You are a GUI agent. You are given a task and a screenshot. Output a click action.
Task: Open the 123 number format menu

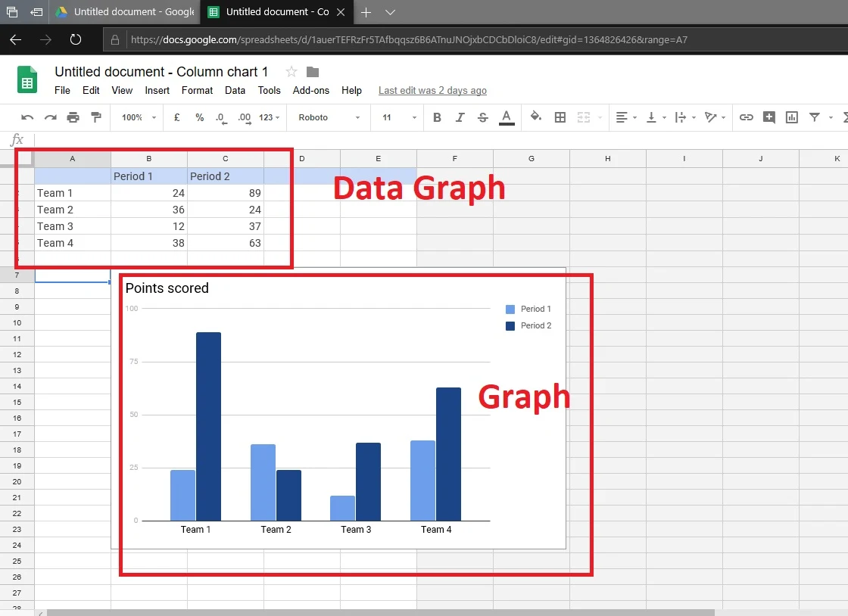pyautogui.click(x=269, y=117)
